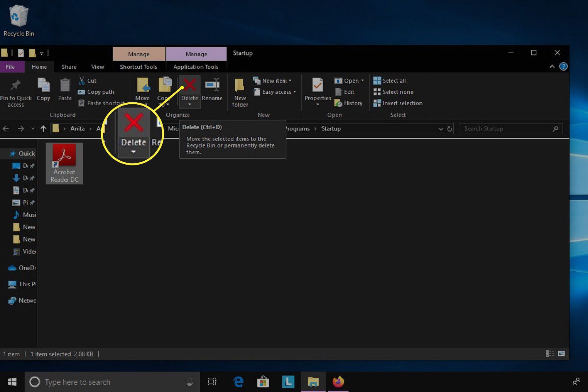
Task: Click the red X Delete button
Action: [x=190, y=91]
